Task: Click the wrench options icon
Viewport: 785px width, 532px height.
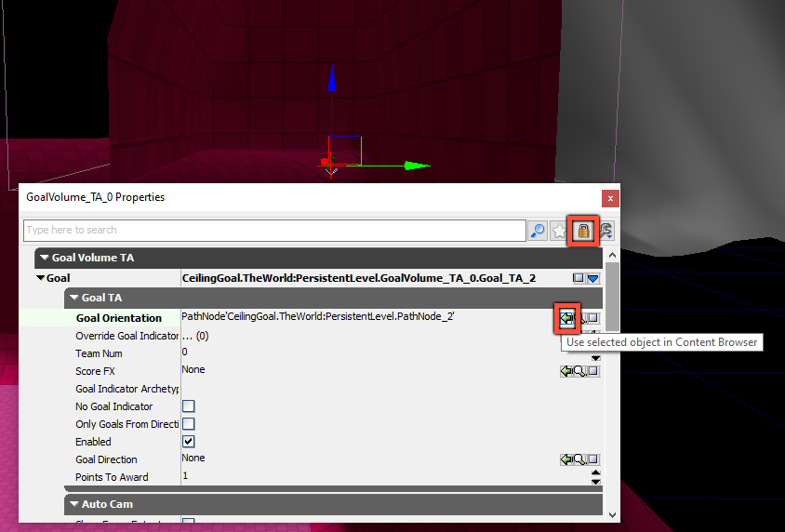Action: [x=605, y=231]
